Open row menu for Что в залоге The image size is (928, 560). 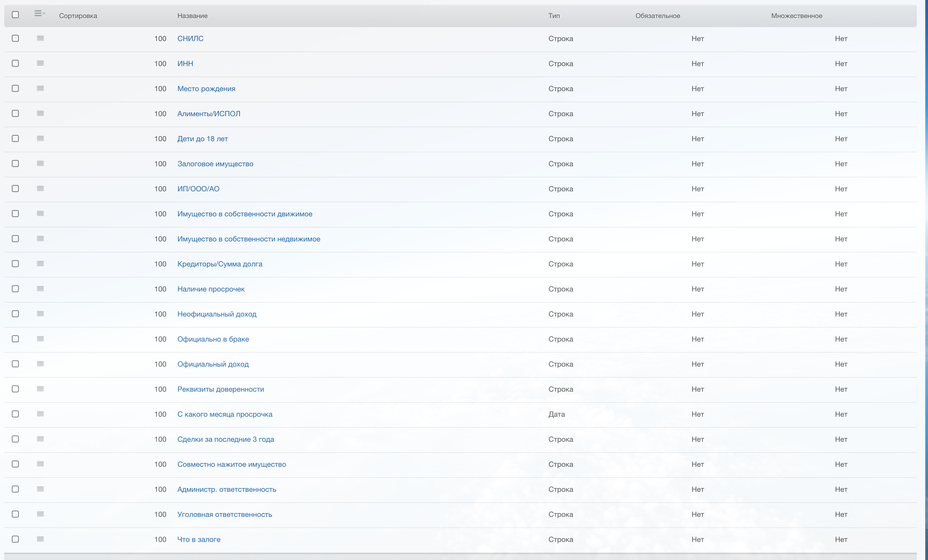[x=40, y=539]
